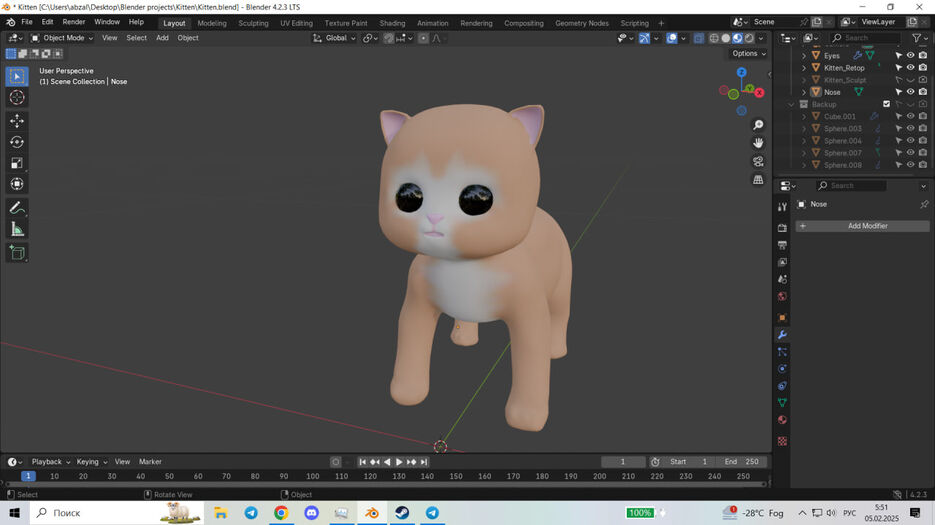Jump to the timeline end frame

[x=423, y=462]
